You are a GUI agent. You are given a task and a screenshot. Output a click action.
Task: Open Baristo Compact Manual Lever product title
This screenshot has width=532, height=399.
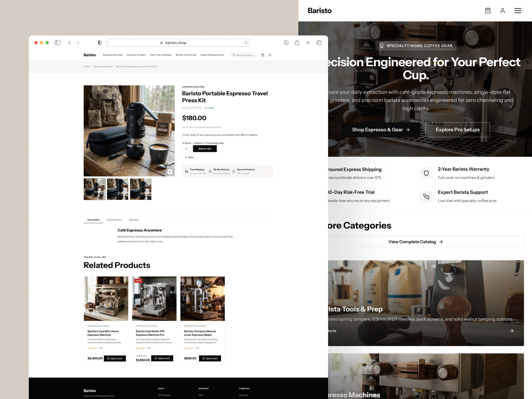(x=200, y=333)
